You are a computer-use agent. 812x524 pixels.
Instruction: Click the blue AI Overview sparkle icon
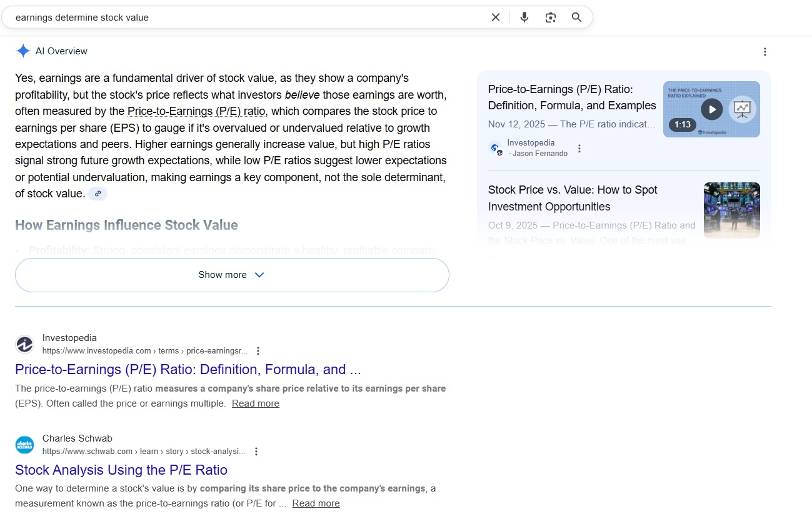pyautogui.click(x=23, y=51)
